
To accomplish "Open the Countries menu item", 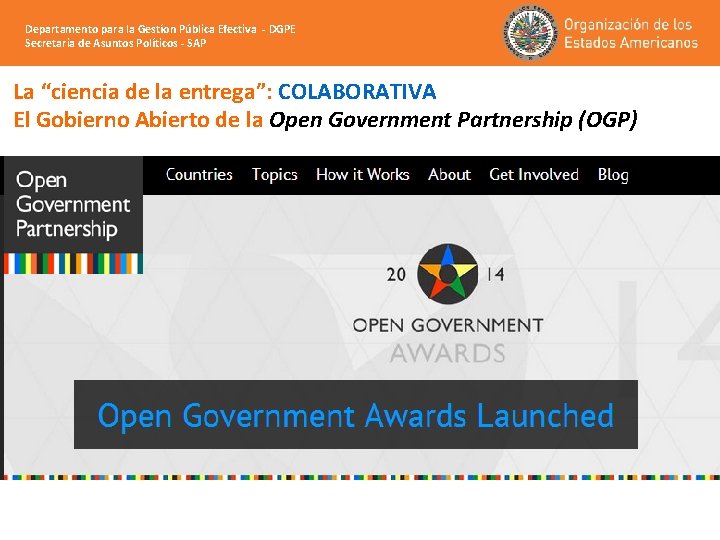I will (x=199, y=174).
